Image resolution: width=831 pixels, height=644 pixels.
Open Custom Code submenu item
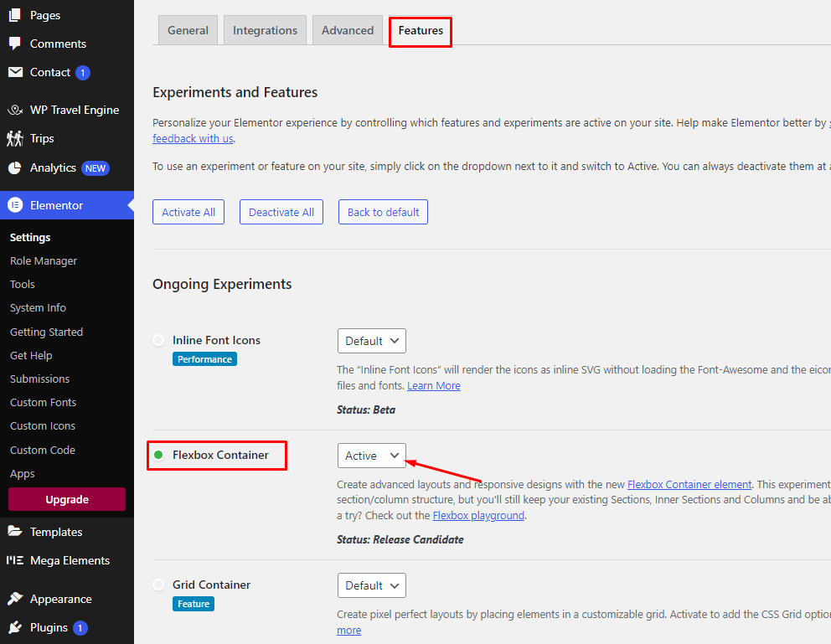pyautogui.click(x=43, y=451)
